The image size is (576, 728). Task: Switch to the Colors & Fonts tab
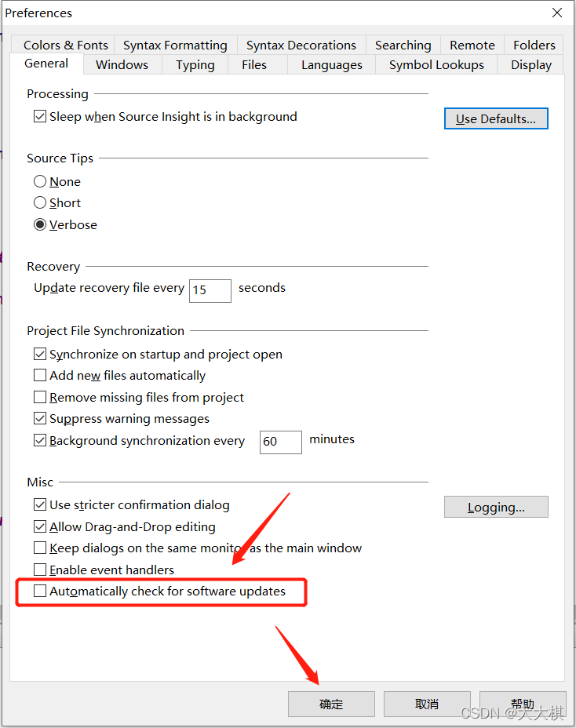pyautogui.click(x=65, y=45)
